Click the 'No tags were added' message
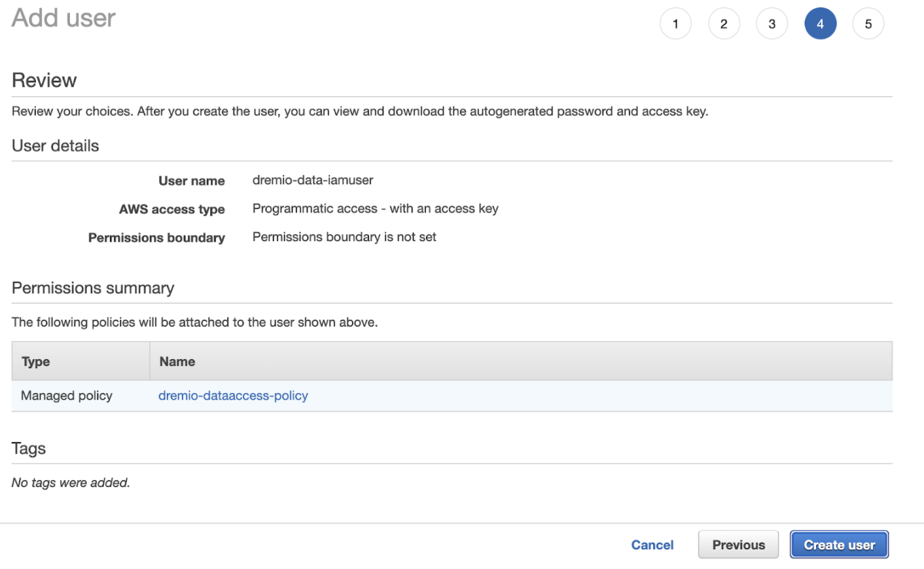The image size is (924, 569). pyautogui.click(x=71, y=483)
